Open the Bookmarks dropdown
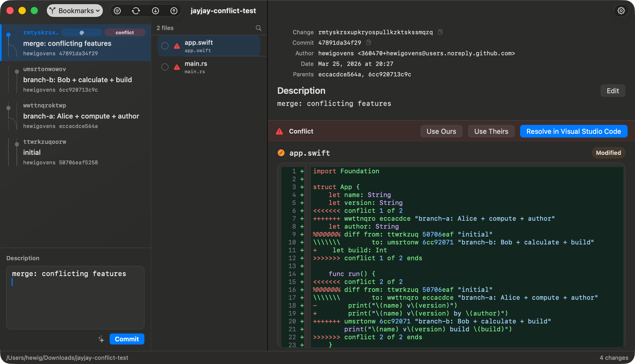 tap(75, 11)
